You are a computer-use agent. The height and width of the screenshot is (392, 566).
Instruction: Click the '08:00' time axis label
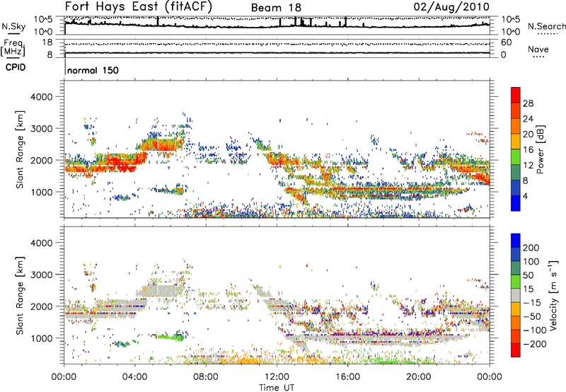click(x=206, y=377)
